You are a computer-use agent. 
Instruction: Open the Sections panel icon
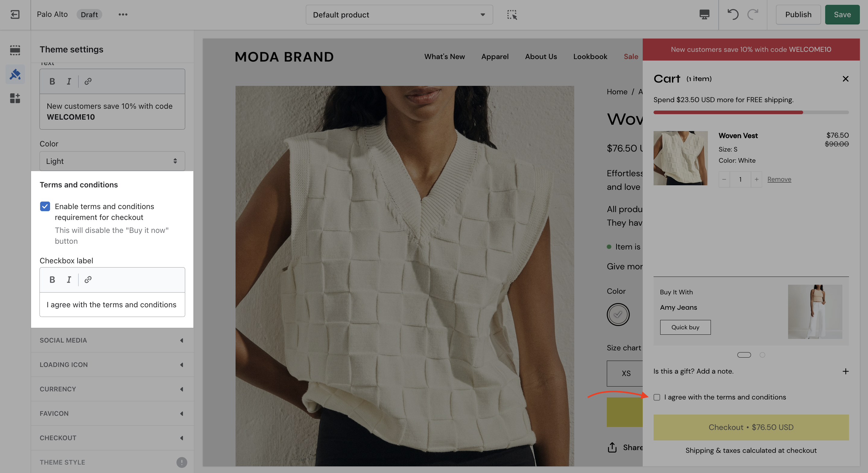(x=15, y=50)
